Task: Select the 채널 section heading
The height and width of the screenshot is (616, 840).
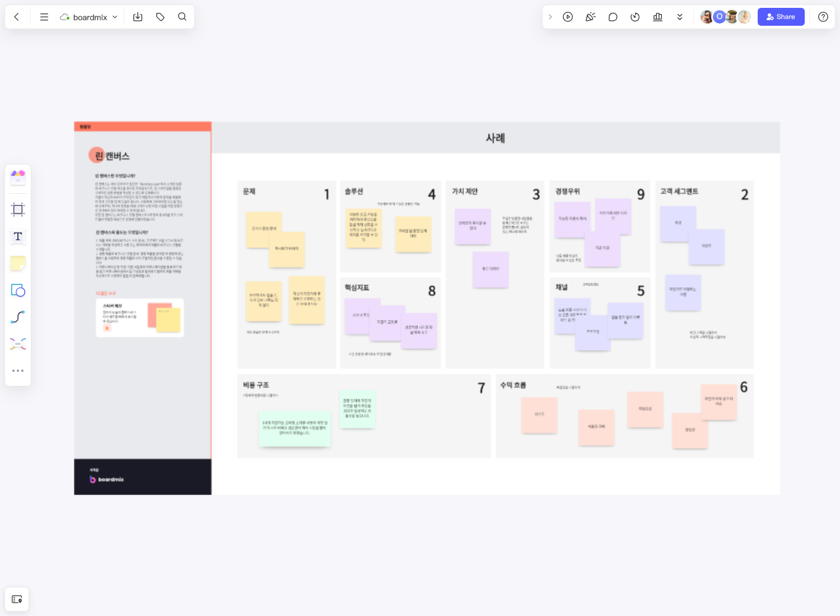Action: pos(561,287)
